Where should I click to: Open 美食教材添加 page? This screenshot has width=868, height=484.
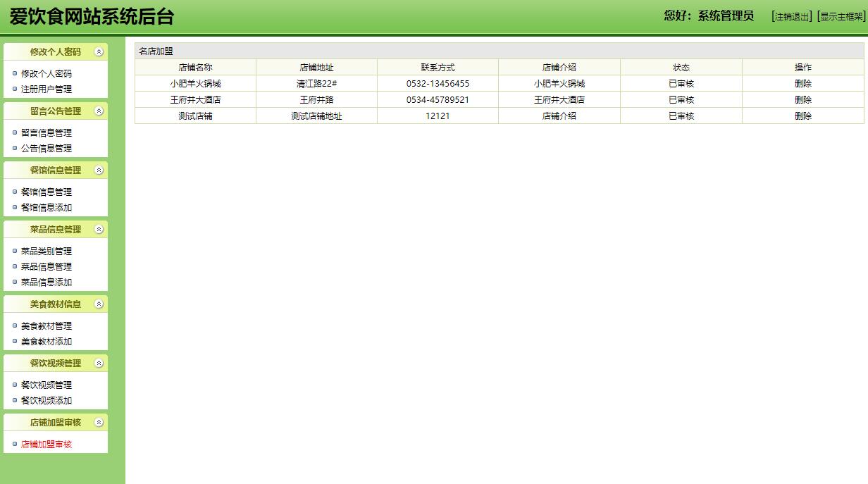pyautogui.click(x=46, y=341)
